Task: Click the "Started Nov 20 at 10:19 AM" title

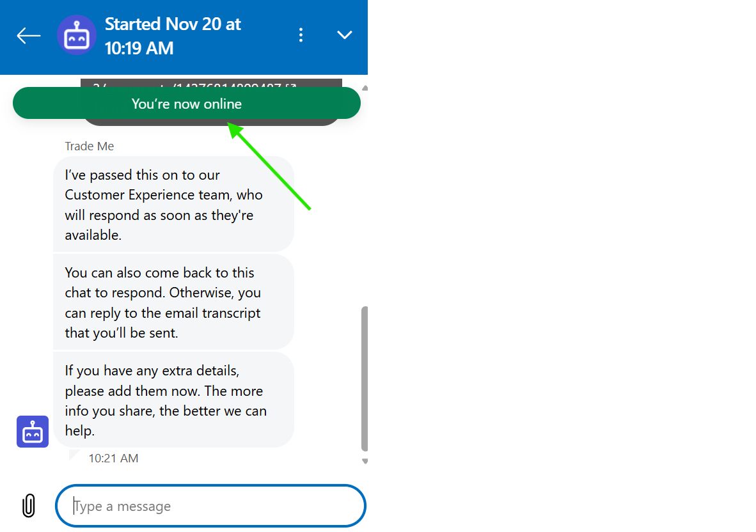Action: coord(173,36)
